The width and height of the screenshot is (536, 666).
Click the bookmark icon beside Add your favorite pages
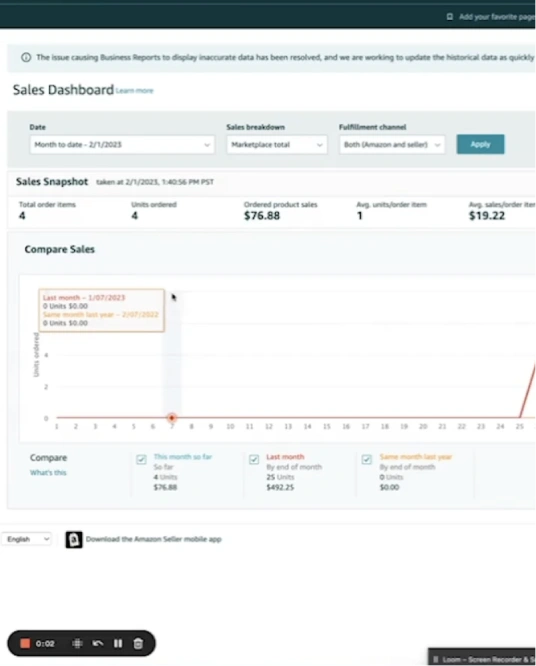(x=450, y=17)
